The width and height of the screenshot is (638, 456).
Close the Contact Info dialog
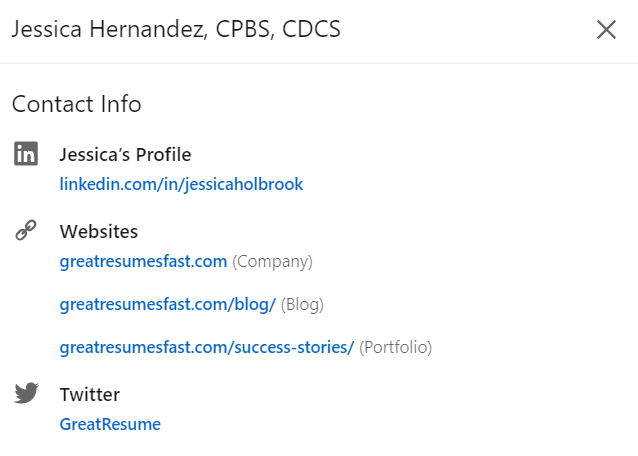[x=606, y=30]
